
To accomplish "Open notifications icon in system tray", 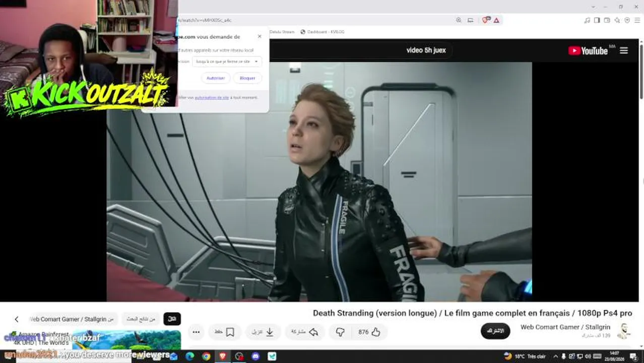I will click(633, 356).
